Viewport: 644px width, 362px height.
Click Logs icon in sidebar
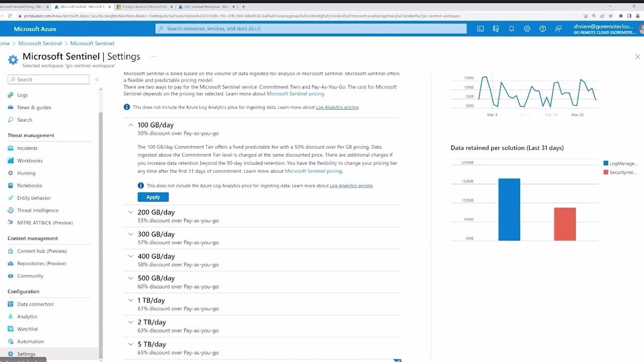(11, 95)
